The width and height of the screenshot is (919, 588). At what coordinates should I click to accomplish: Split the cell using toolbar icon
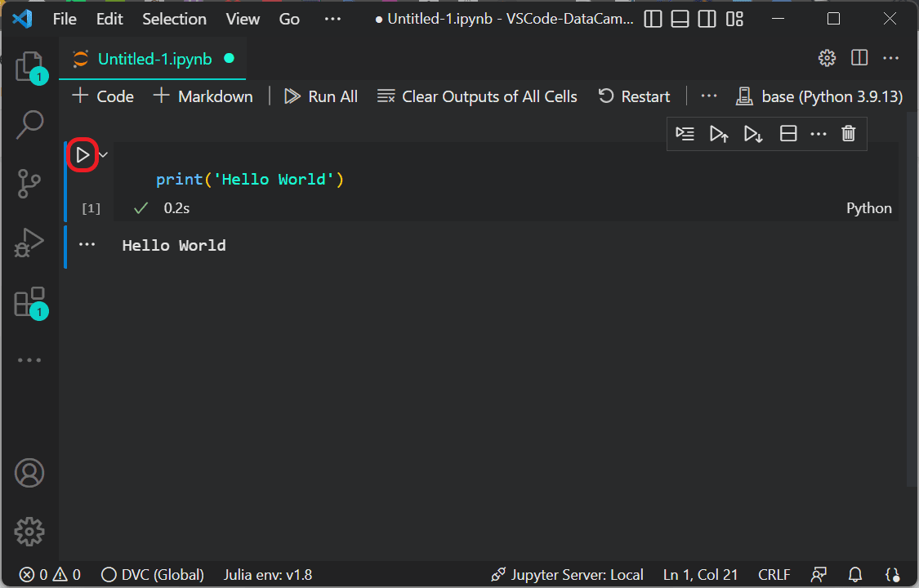coord(788,134)
